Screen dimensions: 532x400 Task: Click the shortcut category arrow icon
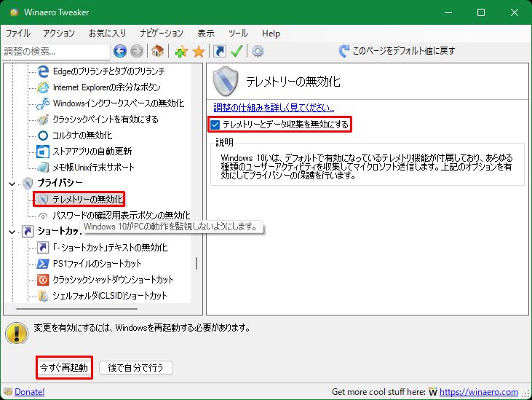pos(28,232)
